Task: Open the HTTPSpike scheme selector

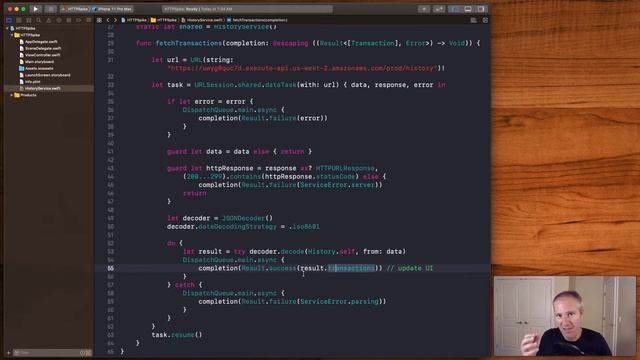Action: pos(76,9)
